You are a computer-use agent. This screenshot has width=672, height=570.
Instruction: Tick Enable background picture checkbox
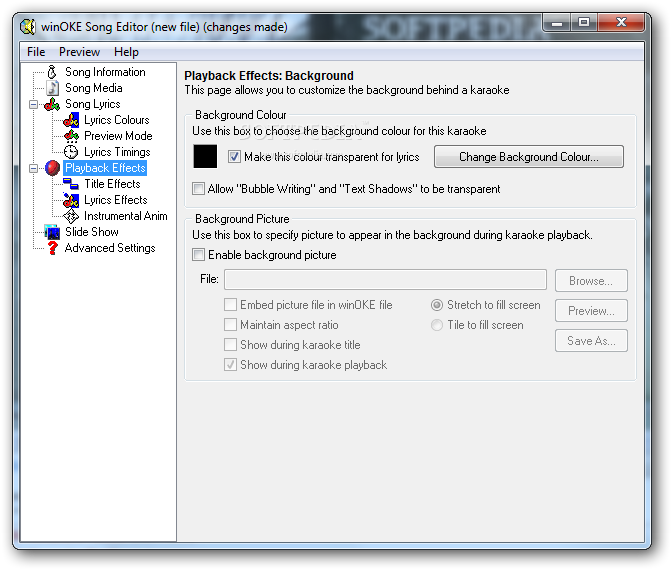tap(198, 255)
